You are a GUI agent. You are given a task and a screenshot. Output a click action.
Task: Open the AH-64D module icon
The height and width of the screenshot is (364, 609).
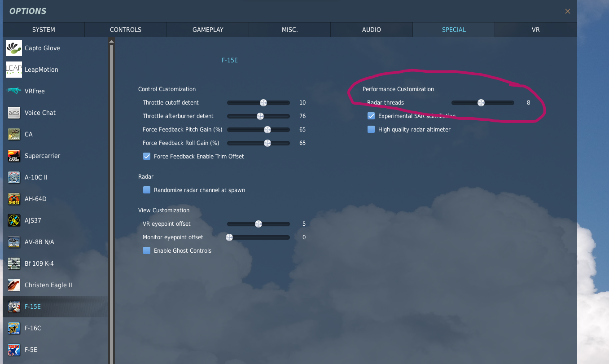point(14,199)
